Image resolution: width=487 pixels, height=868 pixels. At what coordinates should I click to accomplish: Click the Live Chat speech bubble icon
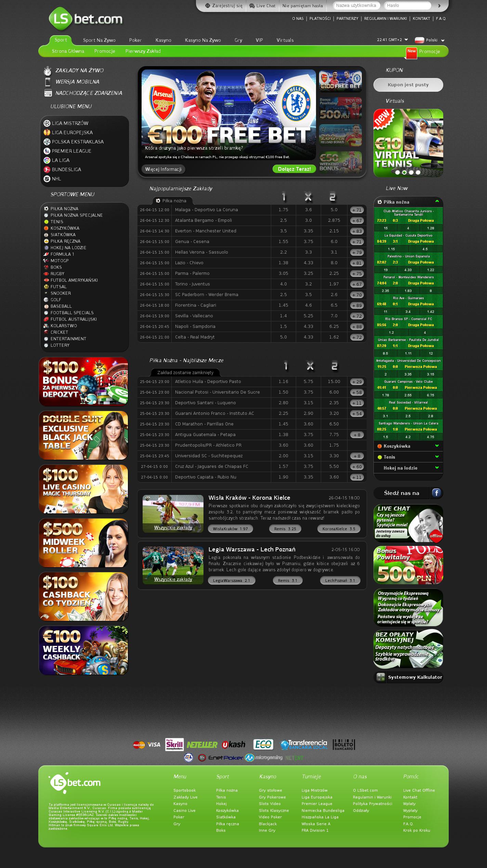(252, 6)
